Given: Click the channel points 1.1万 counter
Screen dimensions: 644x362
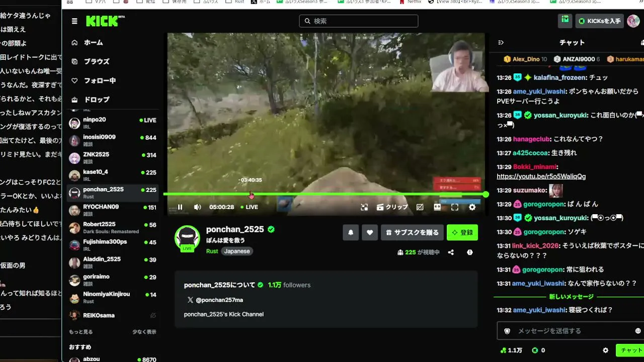Looking at the screenshot, I should tap(511, 350).
